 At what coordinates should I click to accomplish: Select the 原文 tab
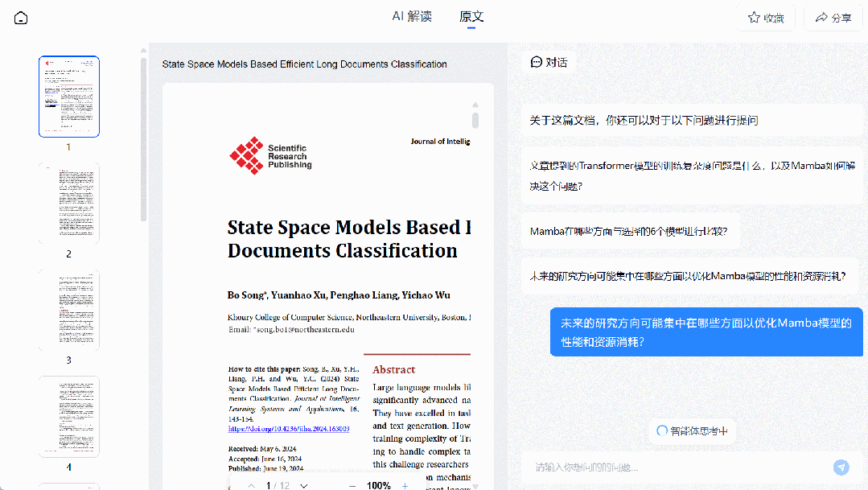point(471,17)
